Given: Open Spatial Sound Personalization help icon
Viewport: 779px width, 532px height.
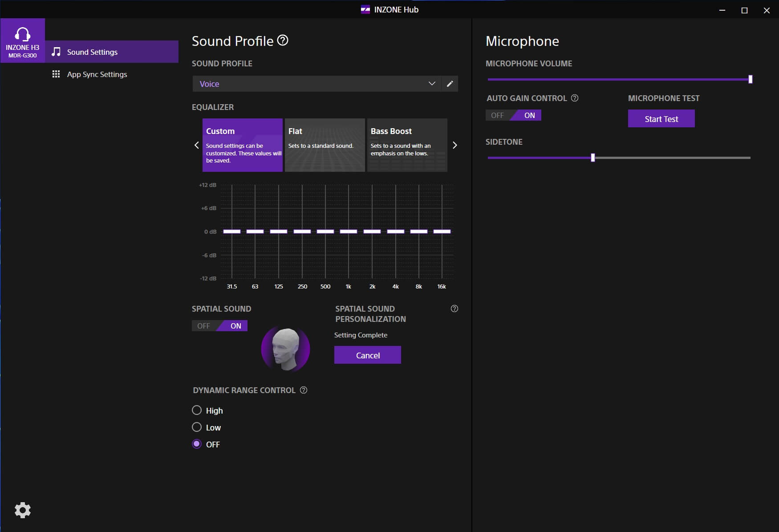Looking at the screenshot, I should click(454, 309).
